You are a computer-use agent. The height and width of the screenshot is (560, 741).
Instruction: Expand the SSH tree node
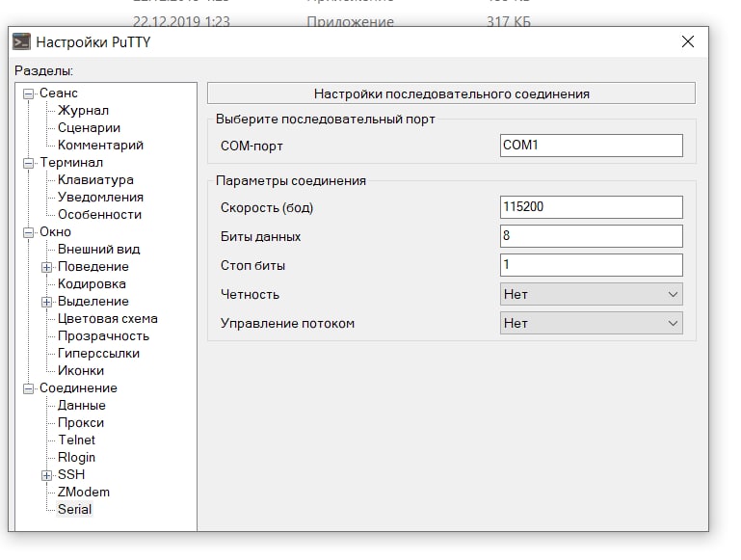(46, 475)
